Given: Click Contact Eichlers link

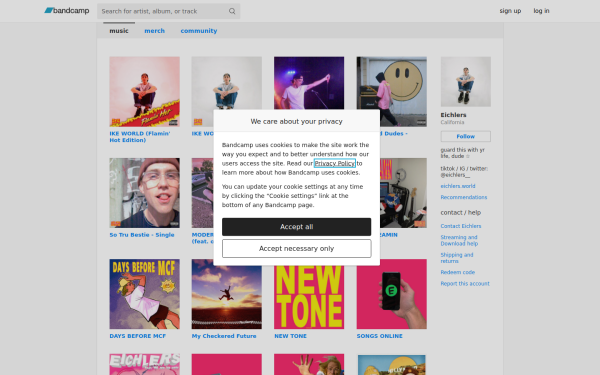Looking at the screenshot, I should point(461,226).
